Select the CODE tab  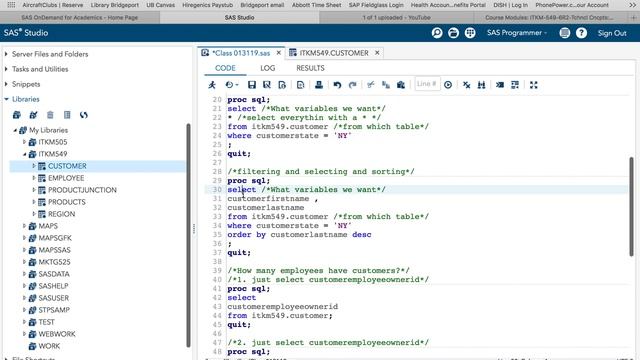point(225,68)
